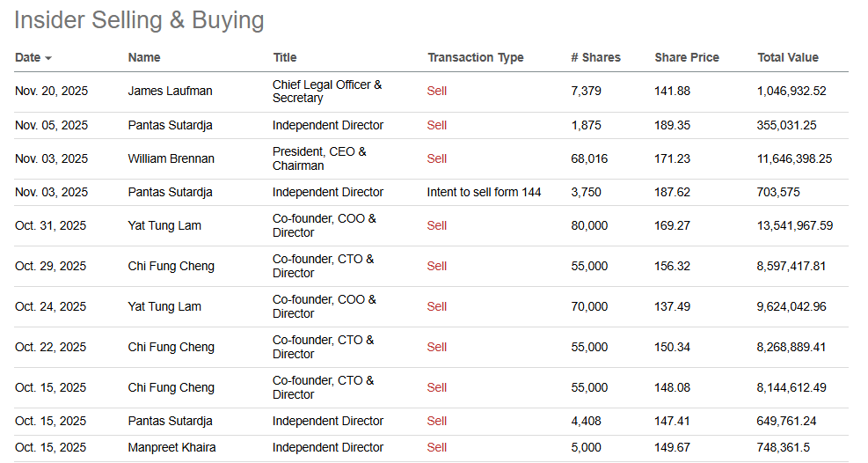Click the Insider Selling & Buying heading

click(139, 20)
